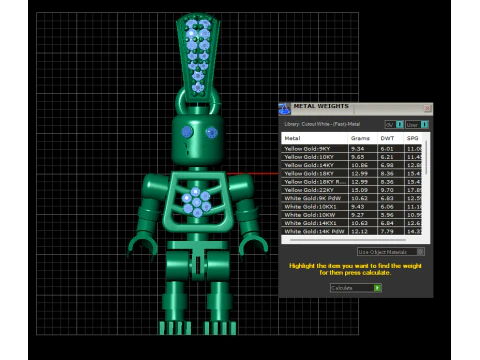Image resolution: width=480 pixels, height=360 pixels.
Task: Toggle the GV library button
Action: click(x=394, y=124)
